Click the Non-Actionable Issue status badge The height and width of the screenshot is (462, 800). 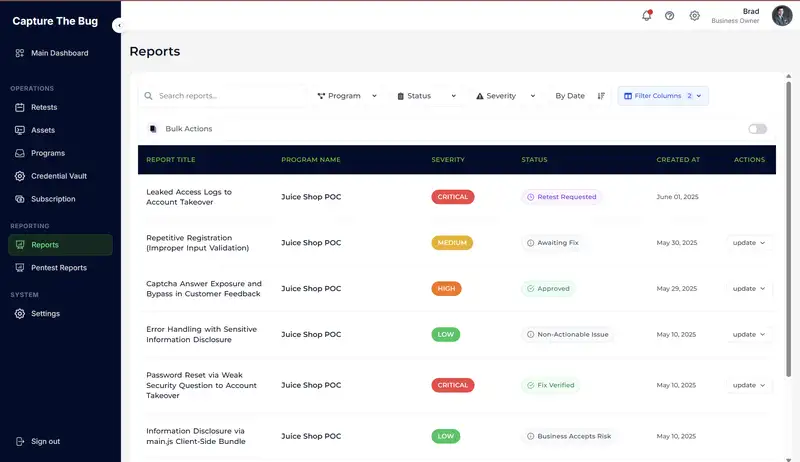pyautogui.click(x=567, y=335)
